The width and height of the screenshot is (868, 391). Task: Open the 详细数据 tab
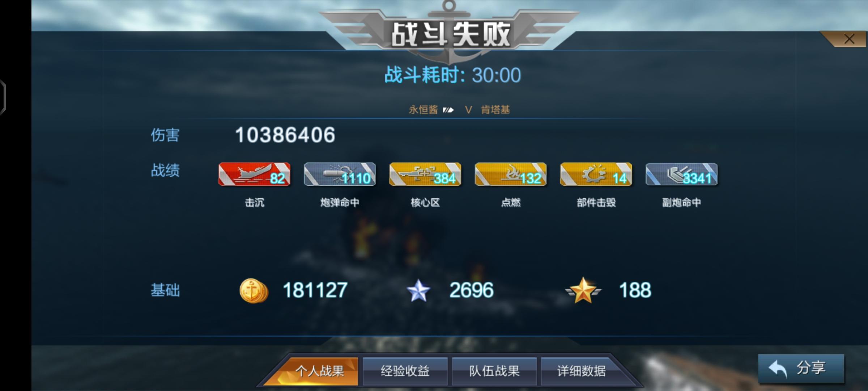click(582, 371)
